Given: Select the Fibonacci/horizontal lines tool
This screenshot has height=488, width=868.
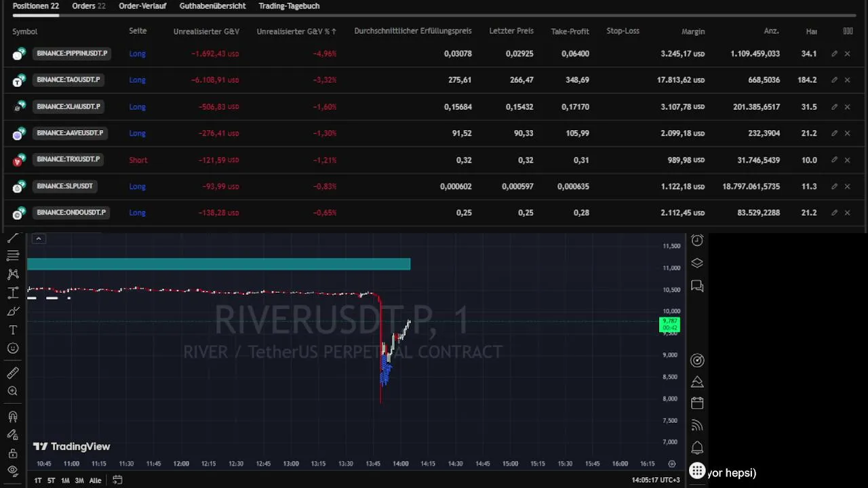Looking at the screenshot, I should pos(13,256).
